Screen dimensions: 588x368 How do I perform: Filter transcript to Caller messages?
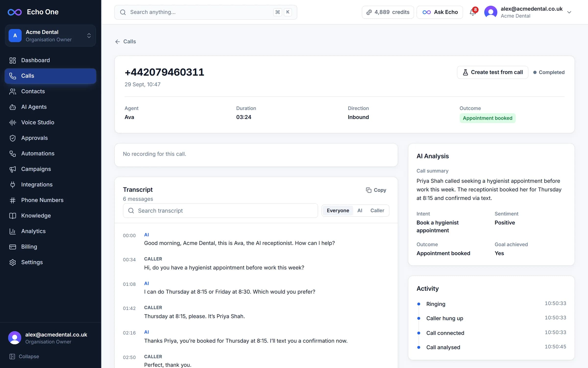[377, 210]
